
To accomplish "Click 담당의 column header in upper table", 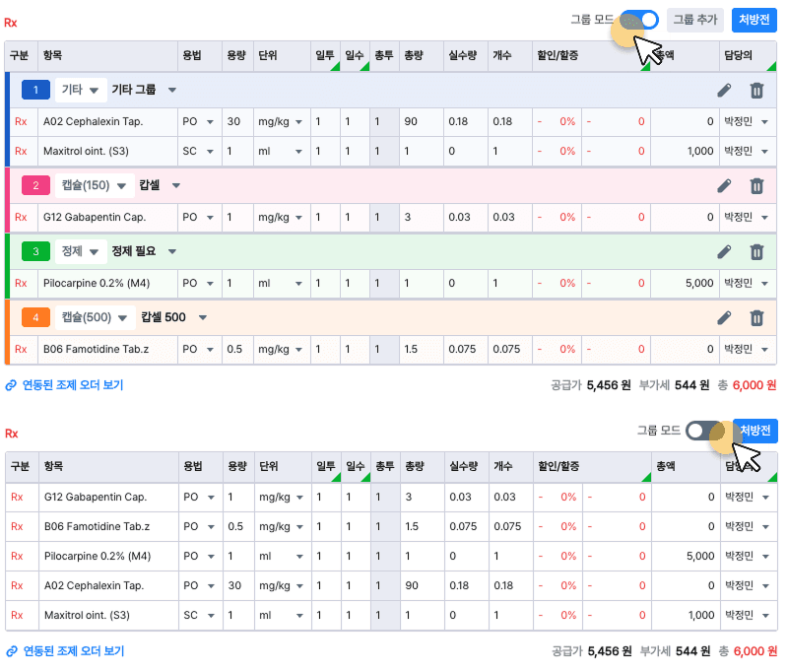I will click(748, 56).
